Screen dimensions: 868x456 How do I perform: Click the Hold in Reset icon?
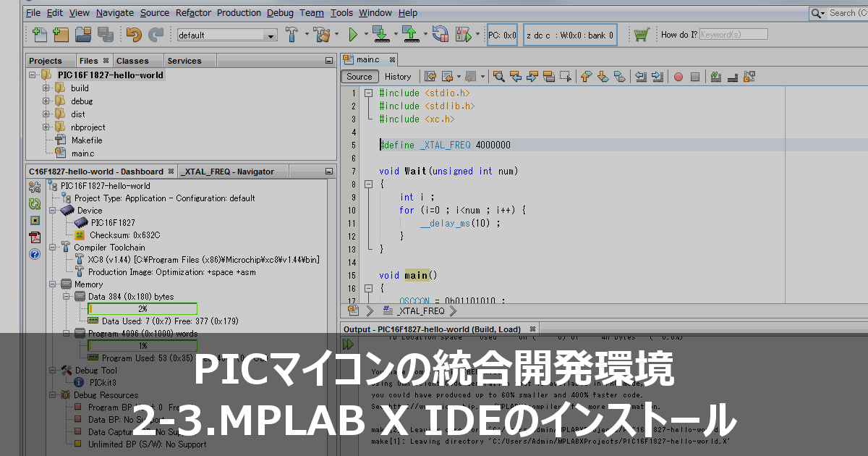441,34
